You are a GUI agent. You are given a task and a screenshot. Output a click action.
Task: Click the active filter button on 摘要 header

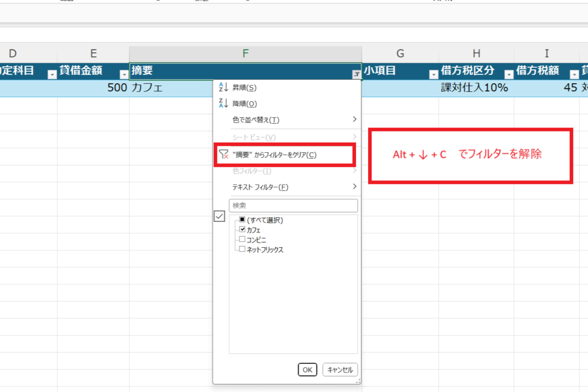(356, 74)
